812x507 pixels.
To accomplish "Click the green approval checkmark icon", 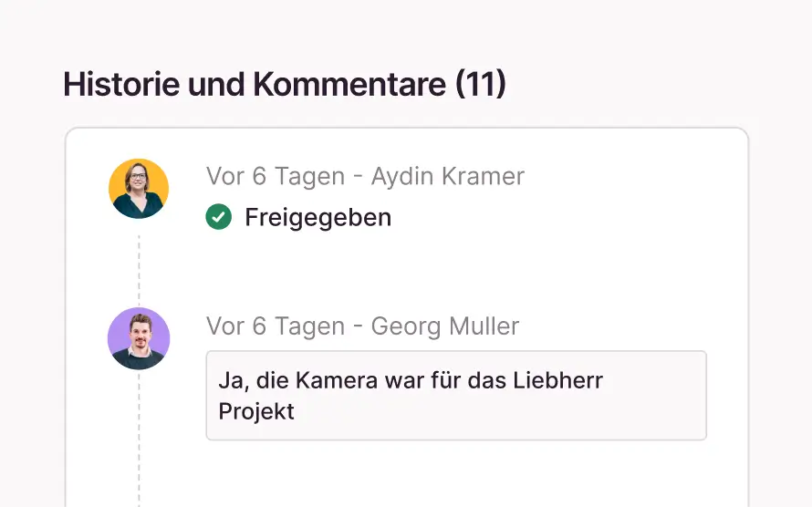I will [218, 217].
